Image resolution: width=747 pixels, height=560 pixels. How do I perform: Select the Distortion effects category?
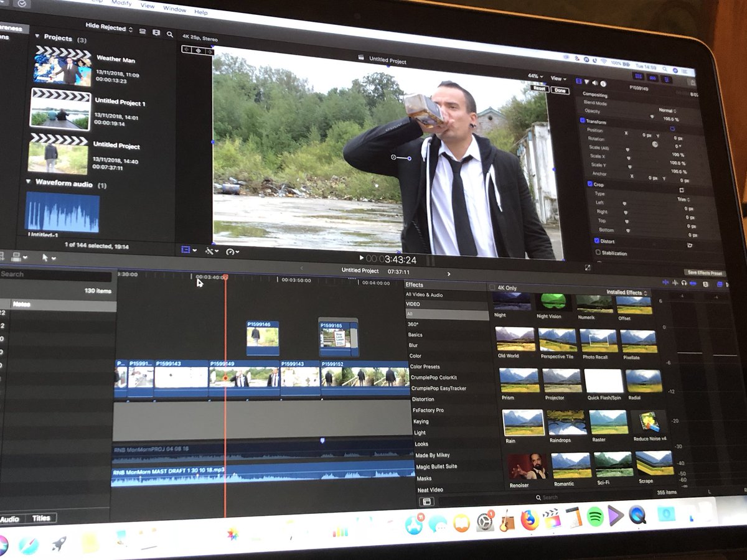coord(423,399)
